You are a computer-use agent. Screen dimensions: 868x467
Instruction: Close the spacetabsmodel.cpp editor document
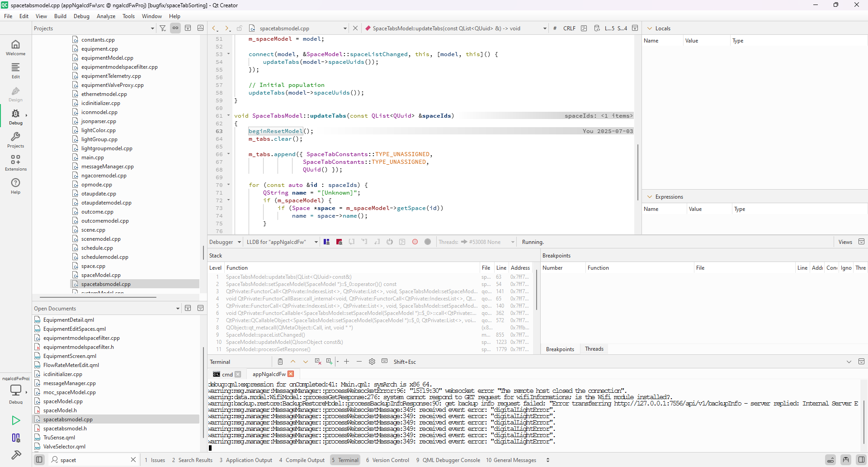355,28
